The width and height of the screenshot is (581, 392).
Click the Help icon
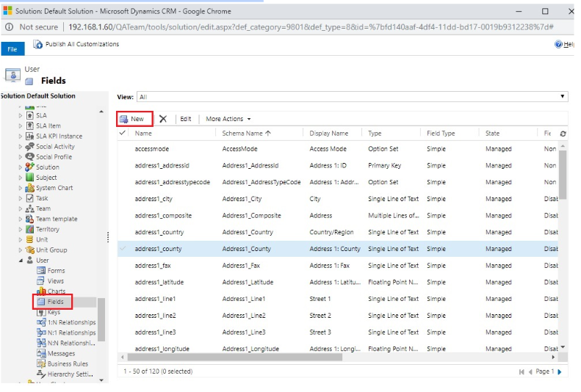(559, 45)
